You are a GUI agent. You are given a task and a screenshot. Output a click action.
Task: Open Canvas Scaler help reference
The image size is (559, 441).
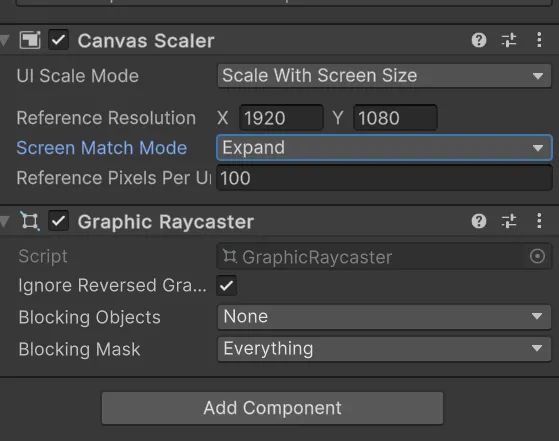478,40
